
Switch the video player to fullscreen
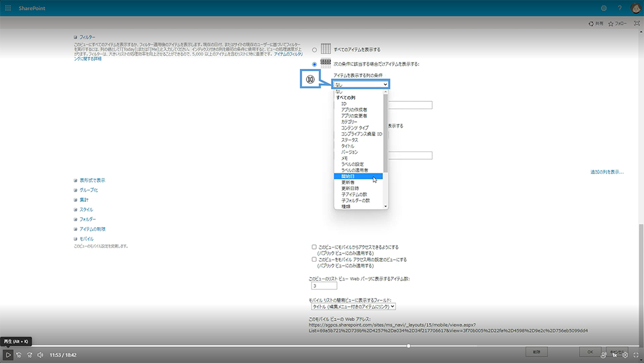click(x=636, y=355)
